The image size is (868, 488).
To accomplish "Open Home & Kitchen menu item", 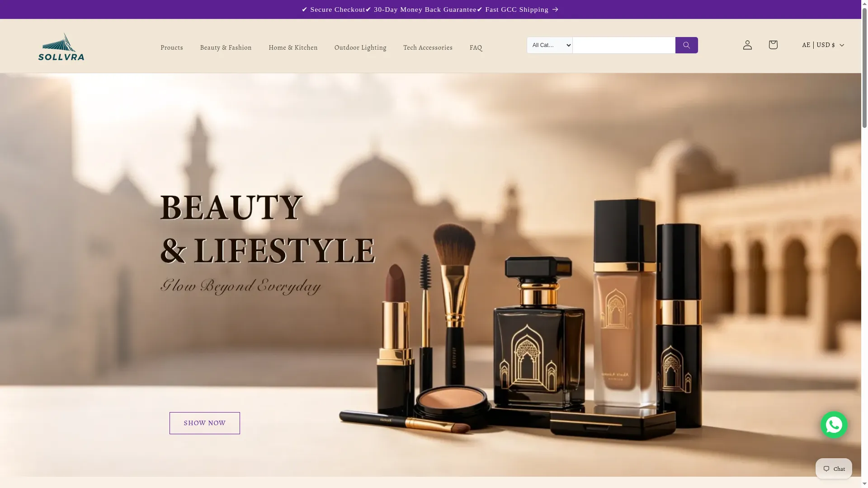I will [293, 47].
